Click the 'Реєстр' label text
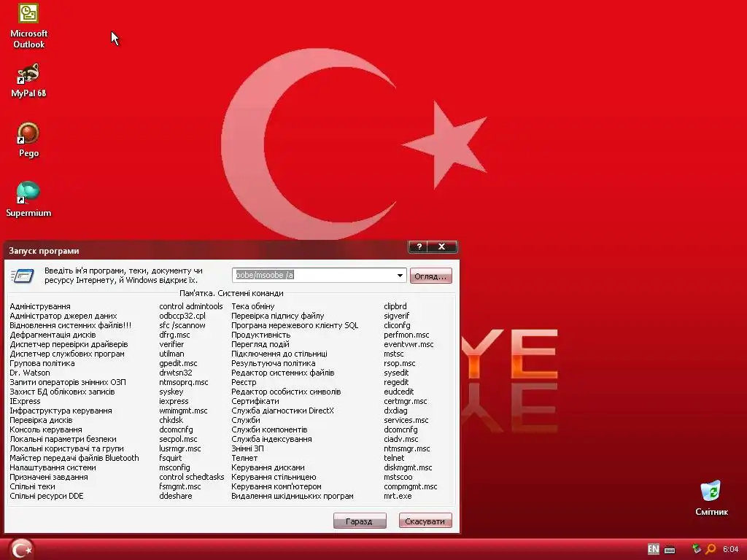Viewport: 747px width, 560px height. tap(244, 382)
